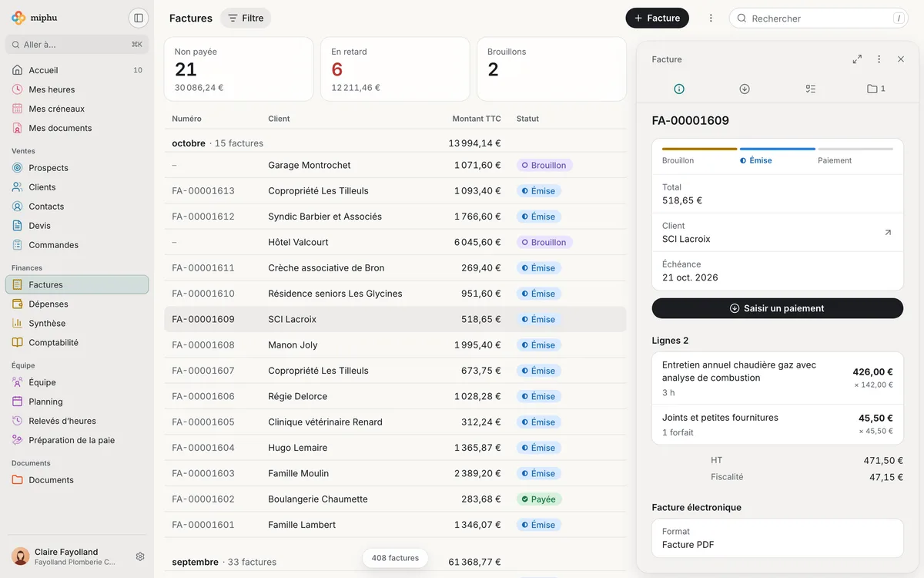Viewport: 924px width, 578px height.
Task: Open Synthèse in the sidebar
Action: pos(77,324)
